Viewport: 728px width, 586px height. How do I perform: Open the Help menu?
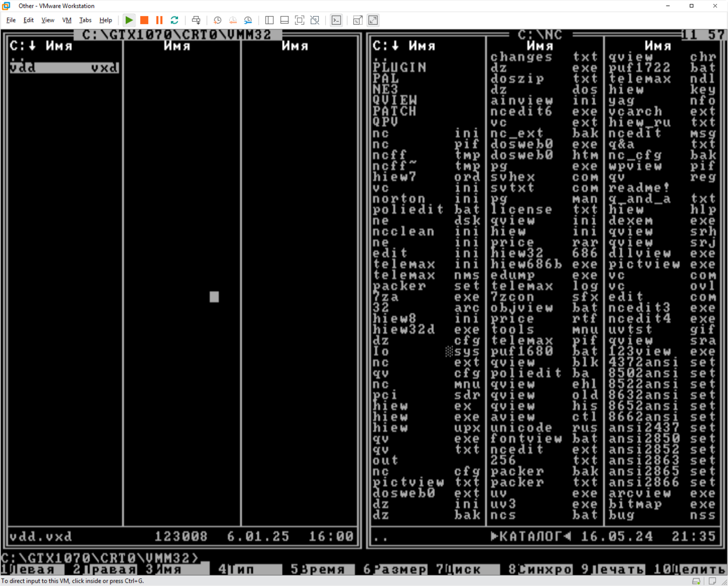[106, 20]
